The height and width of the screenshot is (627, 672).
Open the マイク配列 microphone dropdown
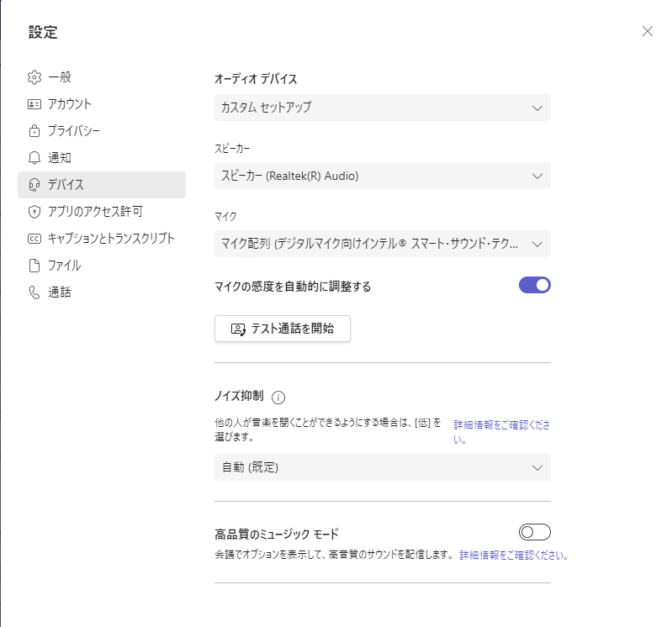pyautogui.click(x=383, y=244)
